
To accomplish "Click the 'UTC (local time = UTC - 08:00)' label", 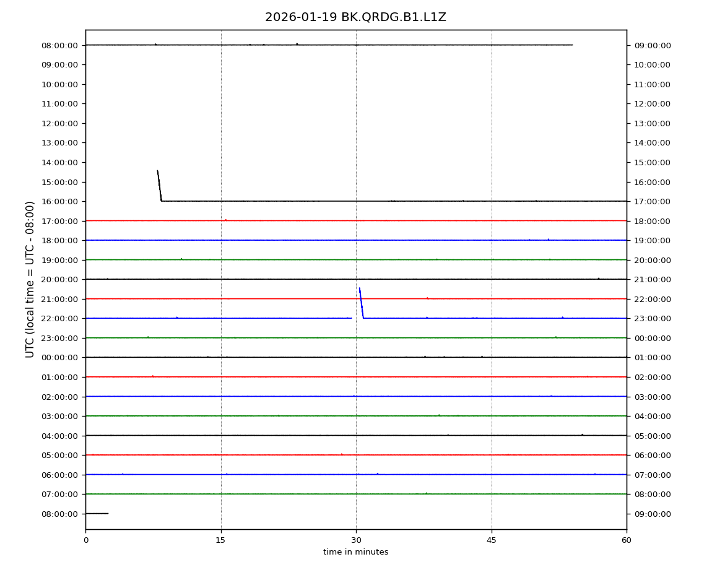I will (x=30, y=279).
